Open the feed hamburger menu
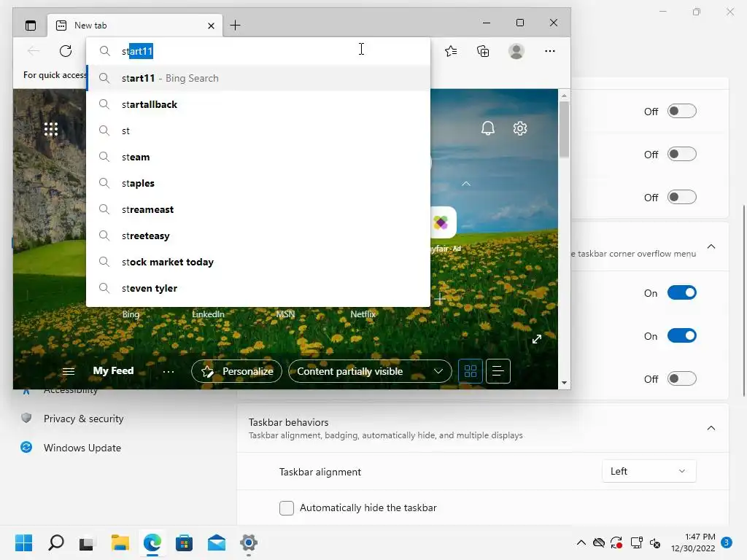The image size is (747, 560). [x=69, y=371]
